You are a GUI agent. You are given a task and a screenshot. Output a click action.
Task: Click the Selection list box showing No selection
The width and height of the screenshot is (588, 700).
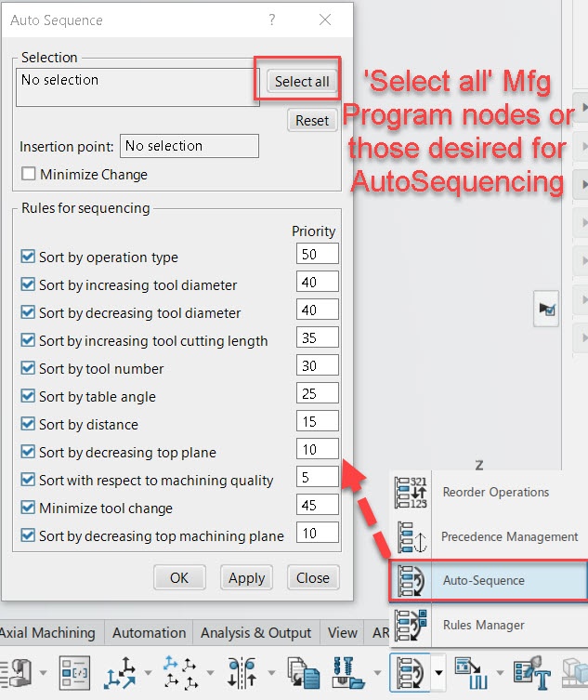137,87
